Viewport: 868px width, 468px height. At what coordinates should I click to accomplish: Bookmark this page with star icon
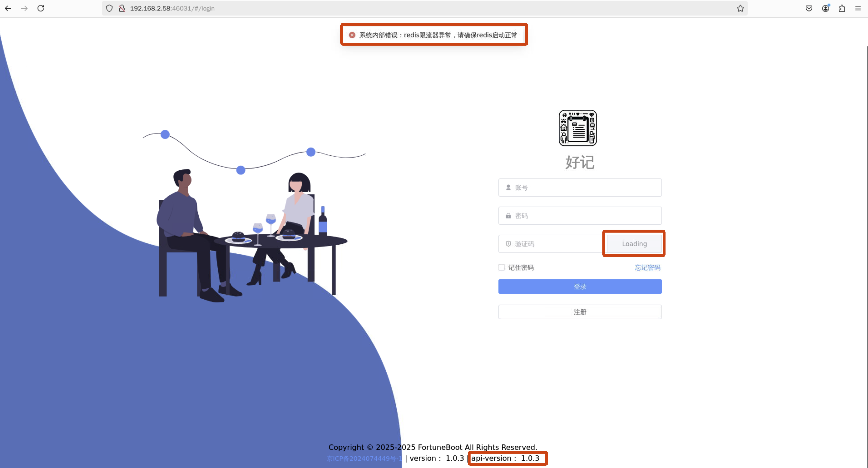pyautogui.click(x=740, y=8)
